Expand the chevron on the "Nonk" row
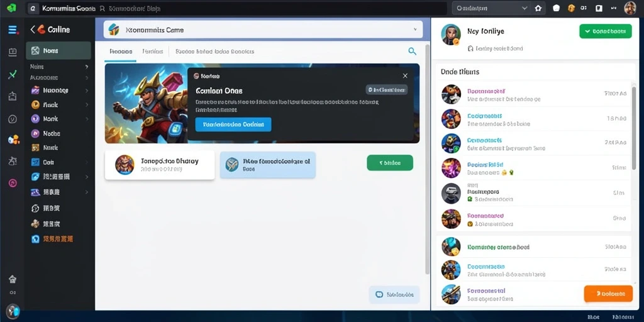 87,119
